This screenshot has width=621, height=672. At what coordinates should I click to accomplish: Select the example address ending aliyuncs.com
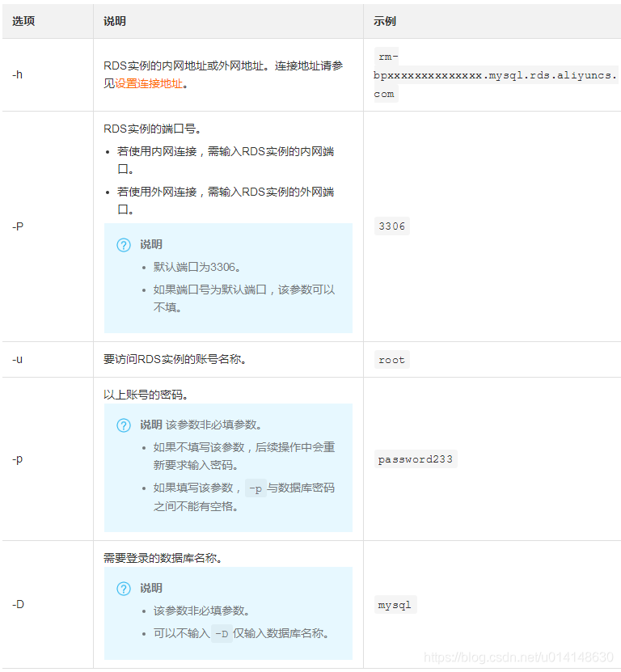(x=496, y=75)
